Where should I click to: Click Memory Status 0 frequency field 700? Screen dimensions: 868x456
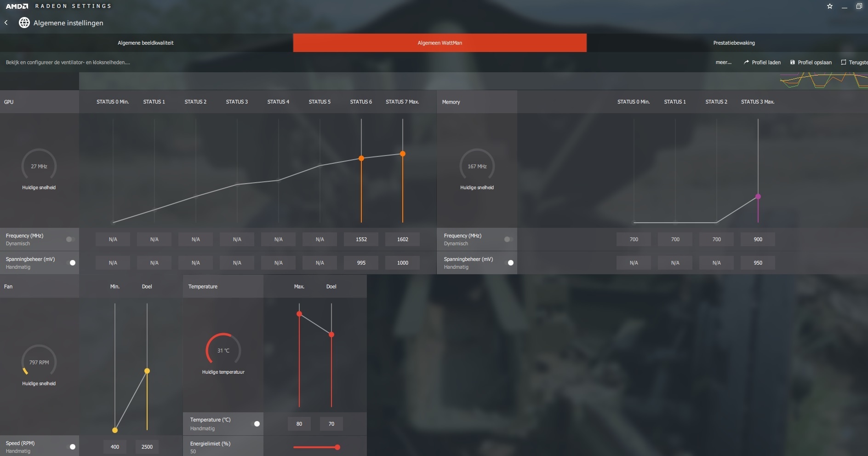point(634,239)
